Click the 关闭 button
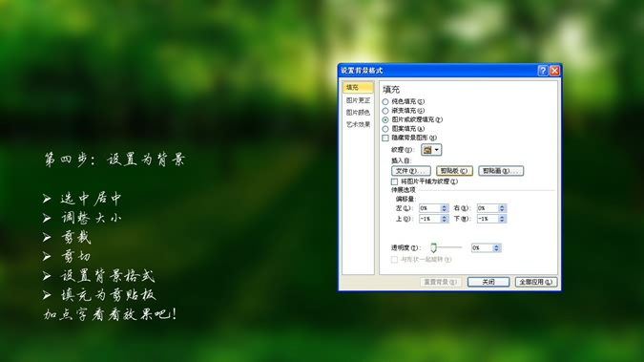The height and width of the screenshot is (362, 644). click(488, 282)
